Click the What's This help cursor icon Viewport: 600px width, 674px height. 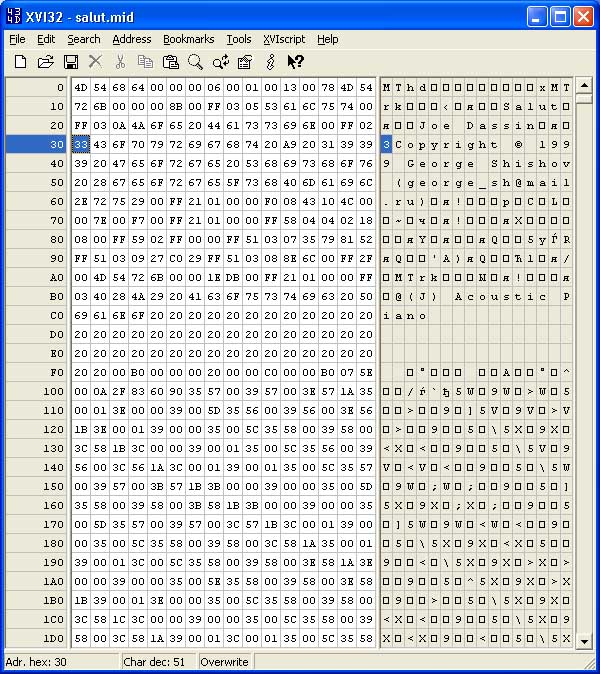point(296,62)
